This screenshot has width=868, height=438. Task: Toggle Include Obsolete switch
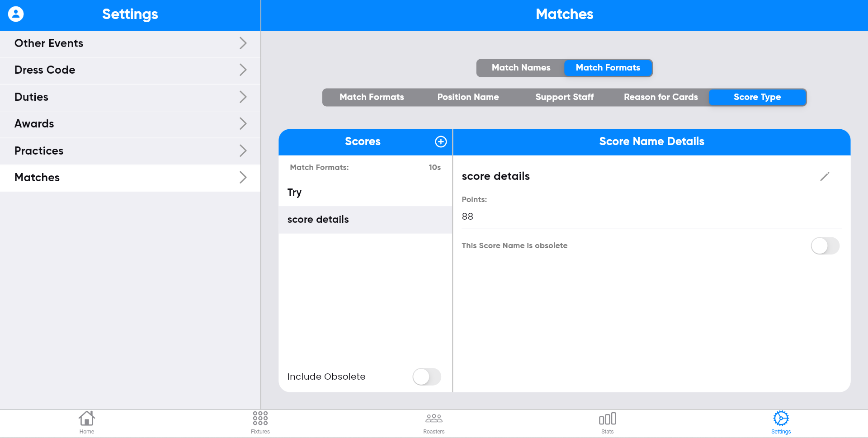426,377
